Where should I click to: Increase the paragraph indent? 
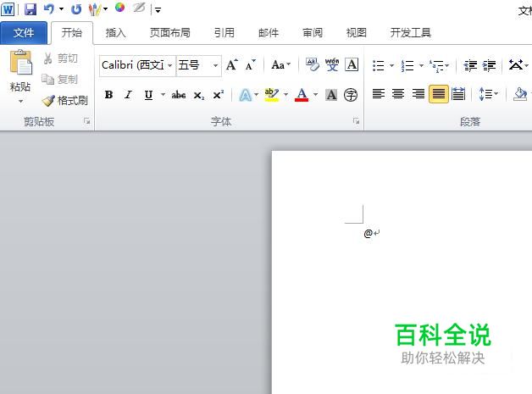click(x=490, y=64)
